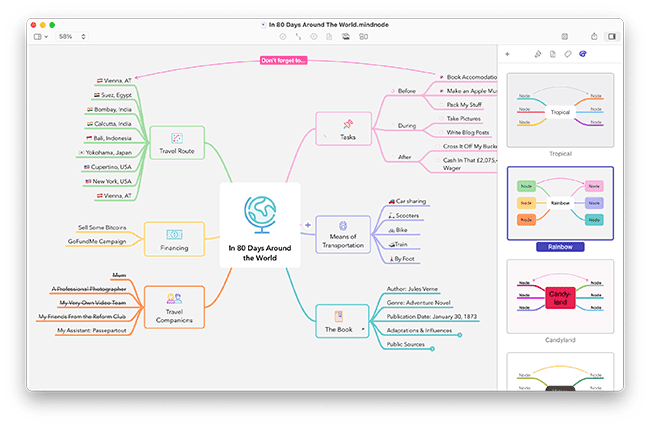Image resolution: width=650 pixels, height=426 pixels.
Task: Uncheck the Book Accomodation task checkbox
Action: pos(441,77)
